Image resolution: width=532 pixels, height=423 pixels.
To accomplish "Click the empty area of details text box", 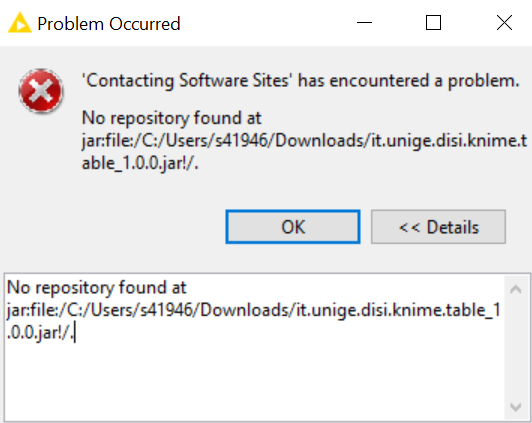I will [254, 382].
